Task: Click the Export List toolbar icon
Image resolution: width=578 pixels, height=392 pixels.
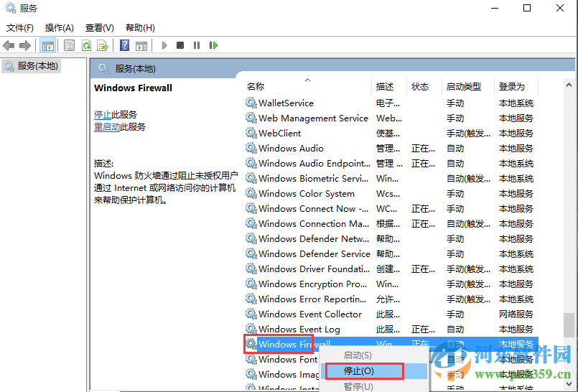Action: (103, 46)
